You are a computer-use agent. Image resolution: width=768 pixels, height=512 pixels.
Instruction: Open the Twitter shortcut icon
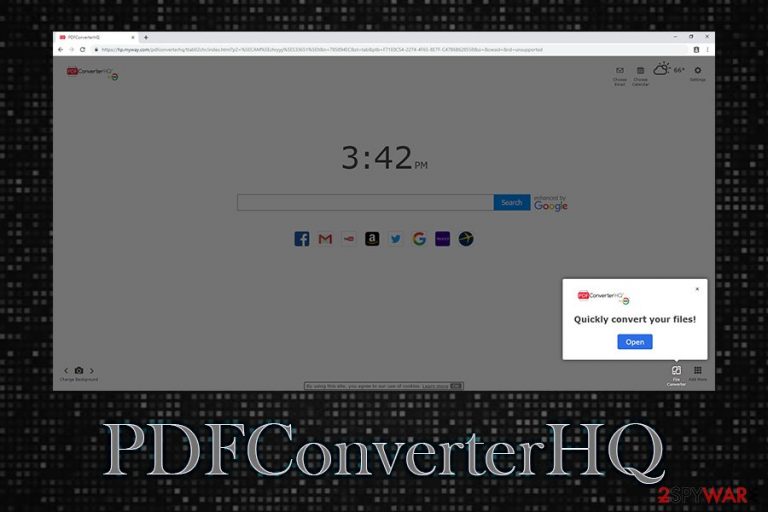(x=396, y=239)
